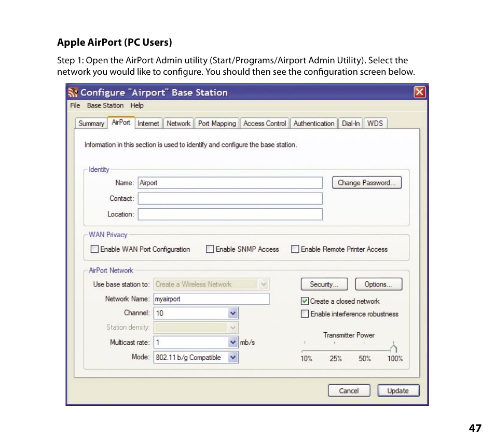Select the AirPort tab
Screen dimensions: 495x448
pyautogui.click(x=121, y=123)
